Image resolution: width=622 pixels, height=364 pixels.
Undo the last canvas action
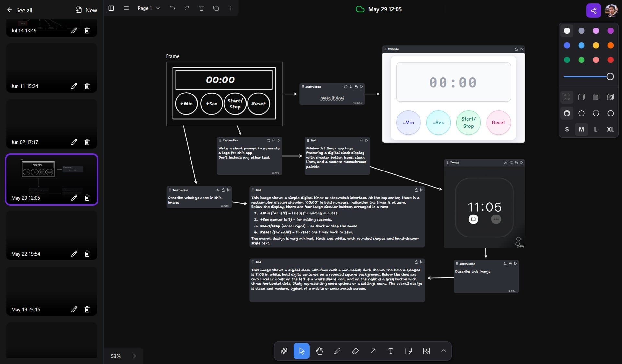click(172, 8)
